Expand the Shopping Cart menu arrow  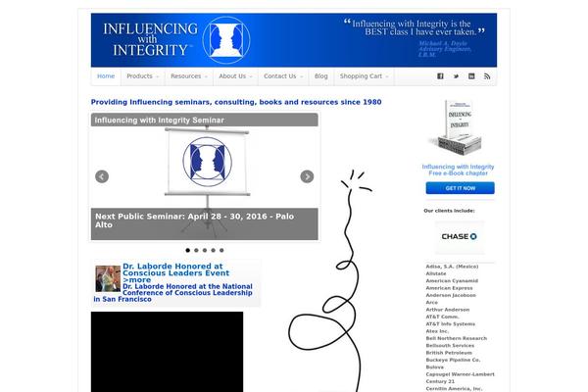(387, 76)
